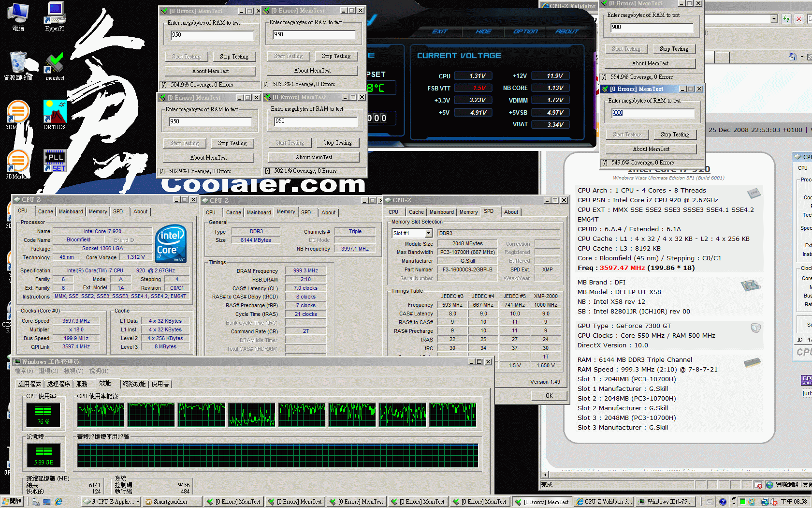The width and height of the screenshot is (812, 508).
Task: Switch to 使用者 tab in Task Manager
Action: click(x=160, y=384)
